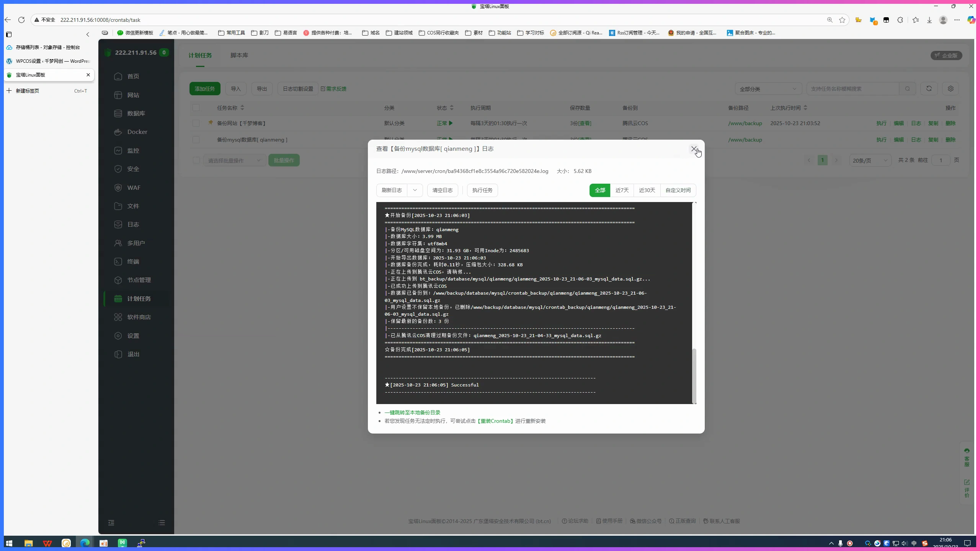Open Windows Start menu
This screenshot has height=551, width=980.
tap(9, 543)
